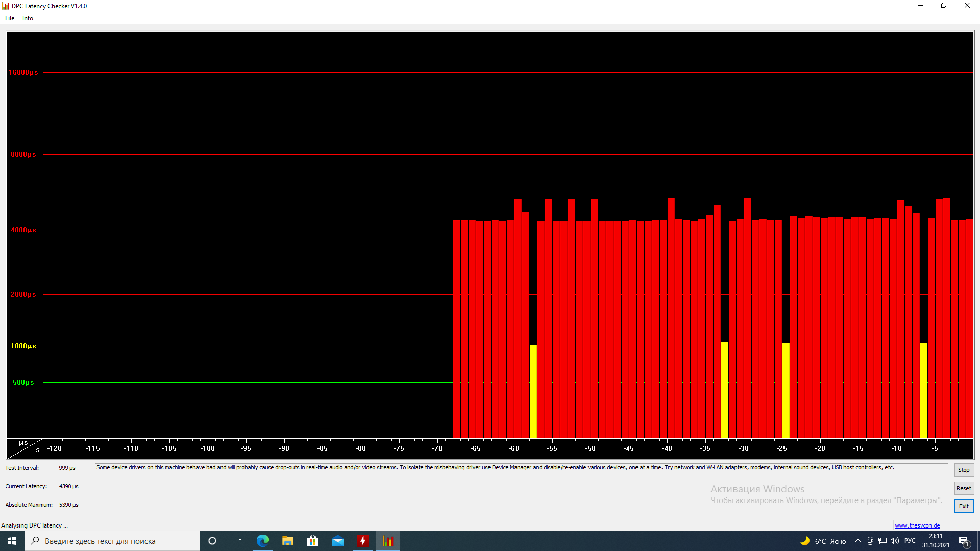Open the Info menu
980x551 pixels.
(x=28, y=18)
